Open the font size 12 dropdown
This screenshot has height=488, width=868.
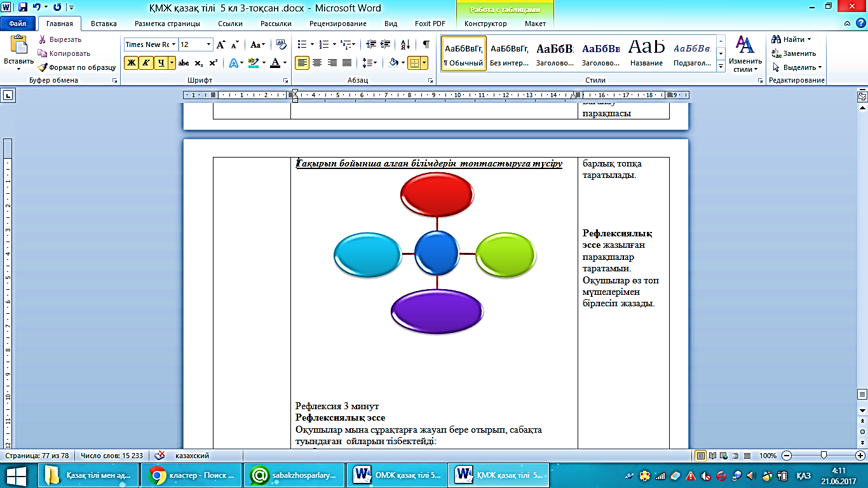208,44
